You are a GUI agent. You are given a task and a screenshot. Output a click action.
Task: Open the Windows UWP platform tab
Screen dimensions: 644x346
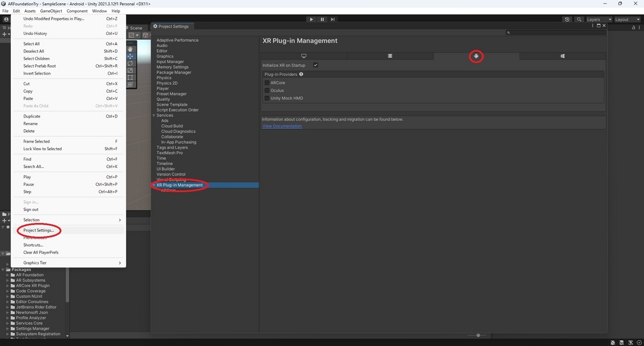[562, 56]
